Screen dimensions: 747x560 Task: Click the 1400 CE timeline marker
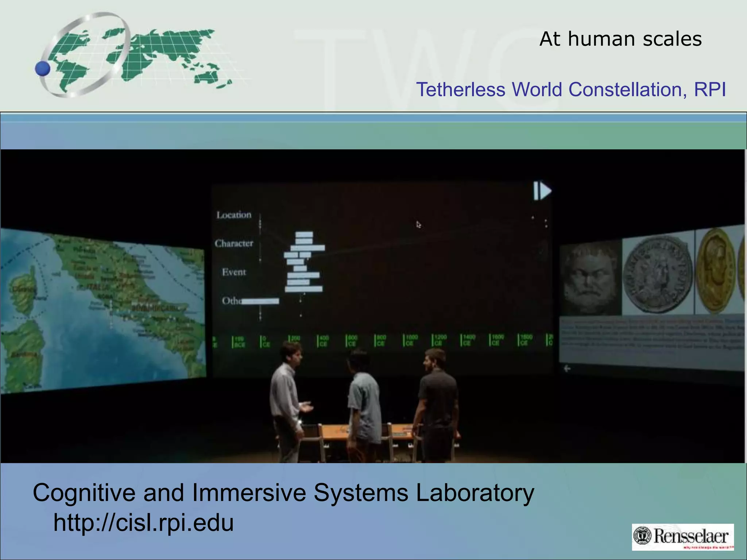pyautogui.click(x=468, y=340)
